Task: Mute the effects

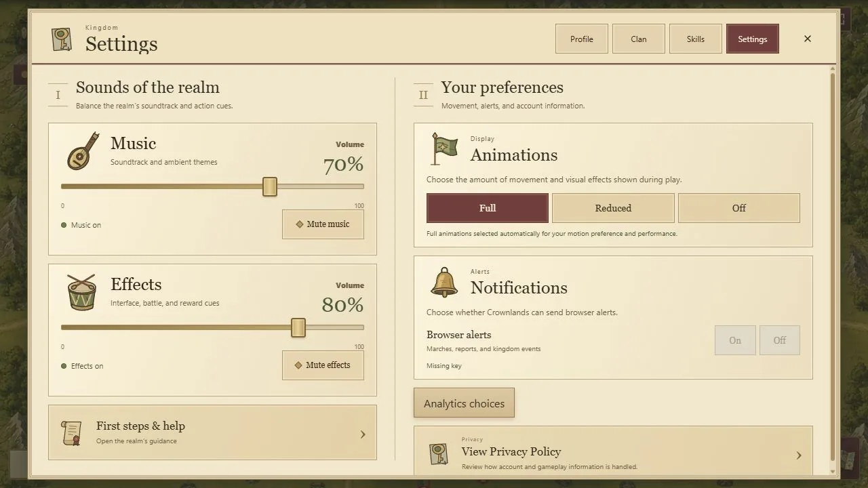Action: (x=323, y=365)
